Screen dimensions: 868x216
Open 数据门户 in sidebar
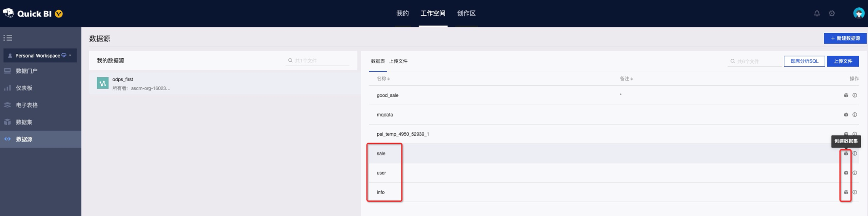[40, 71]
